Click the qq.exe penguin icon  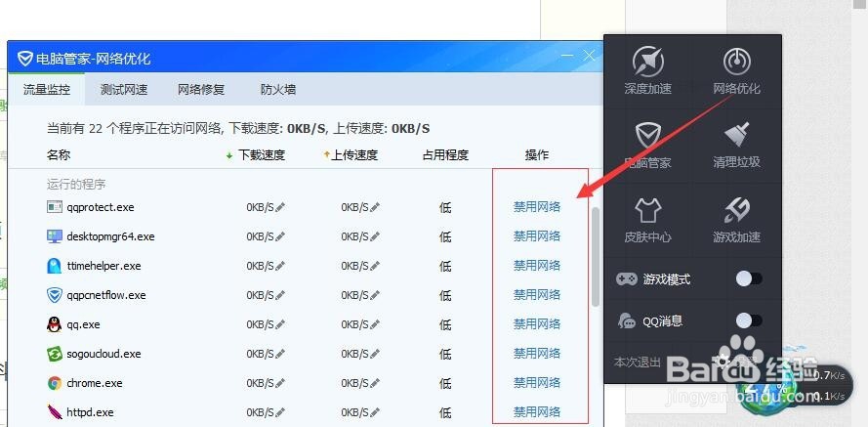click(x=55, y=324)
